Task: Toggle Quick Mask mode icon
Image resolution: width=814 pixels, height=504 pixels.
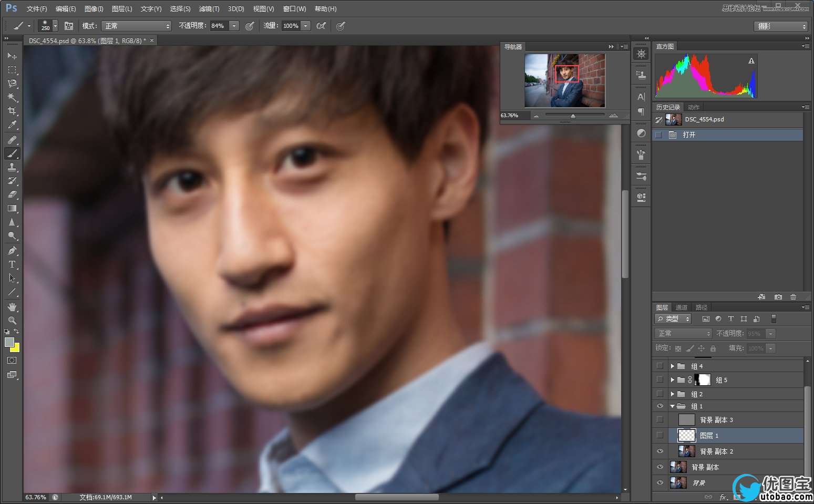Action: (x=12, y=361)
